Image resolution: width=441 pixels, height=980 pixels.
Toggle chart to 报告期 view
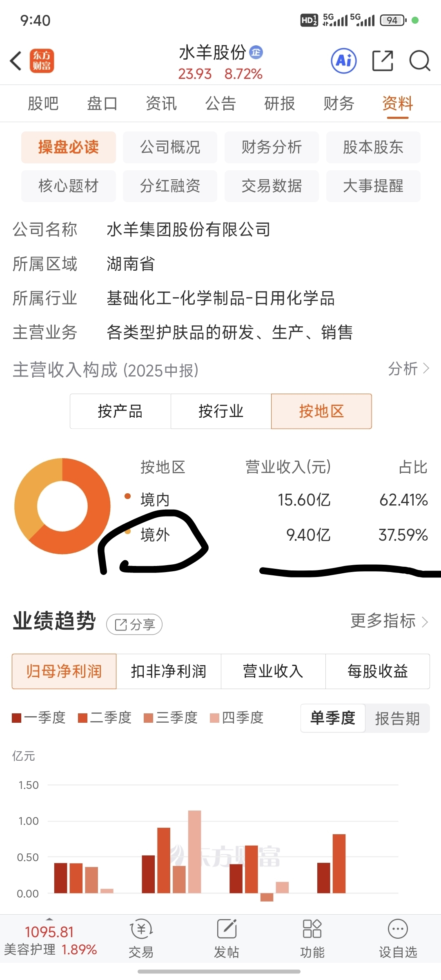[x=397, y=718]
